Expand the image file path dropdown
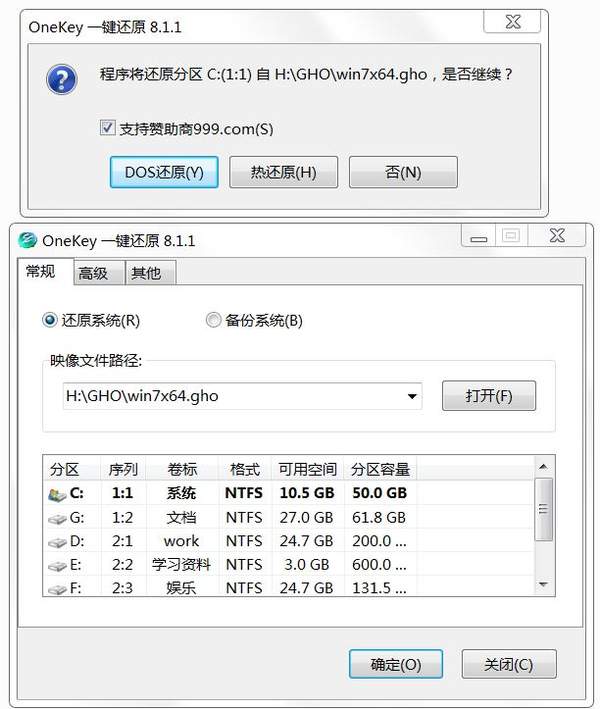600x709 pixels. tap(412, 397)
